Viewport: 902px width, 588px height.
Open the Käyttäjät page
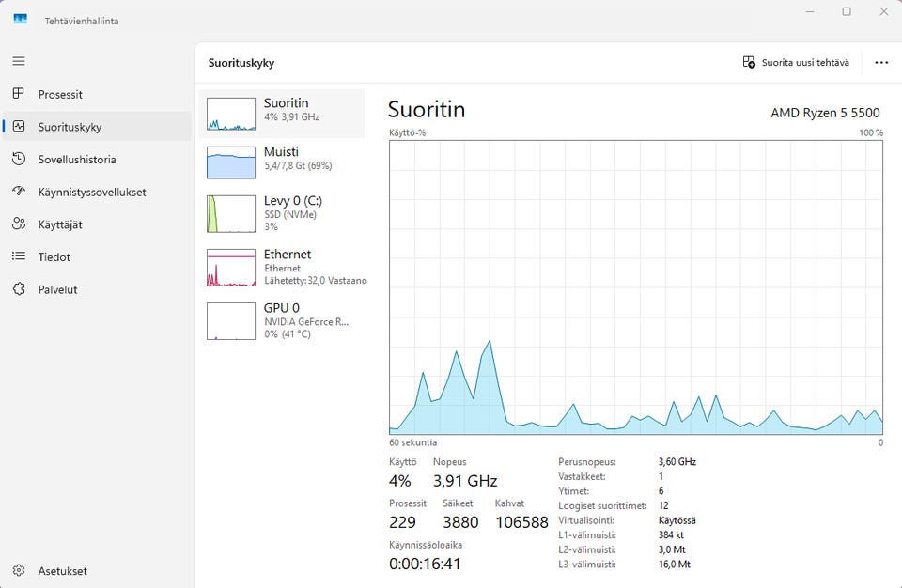pos(97,224)
